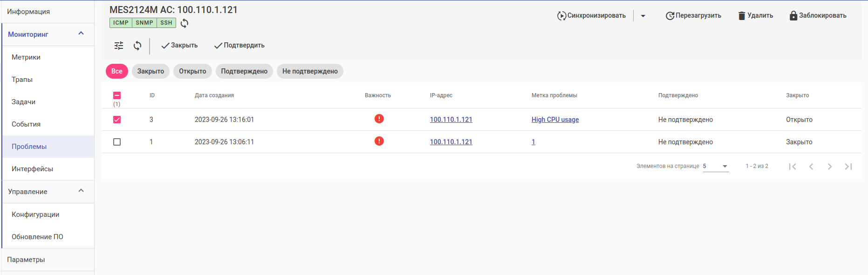Click the Заблокировать lock icon
This screenshot has height=275, width=868.
[793, 16]
